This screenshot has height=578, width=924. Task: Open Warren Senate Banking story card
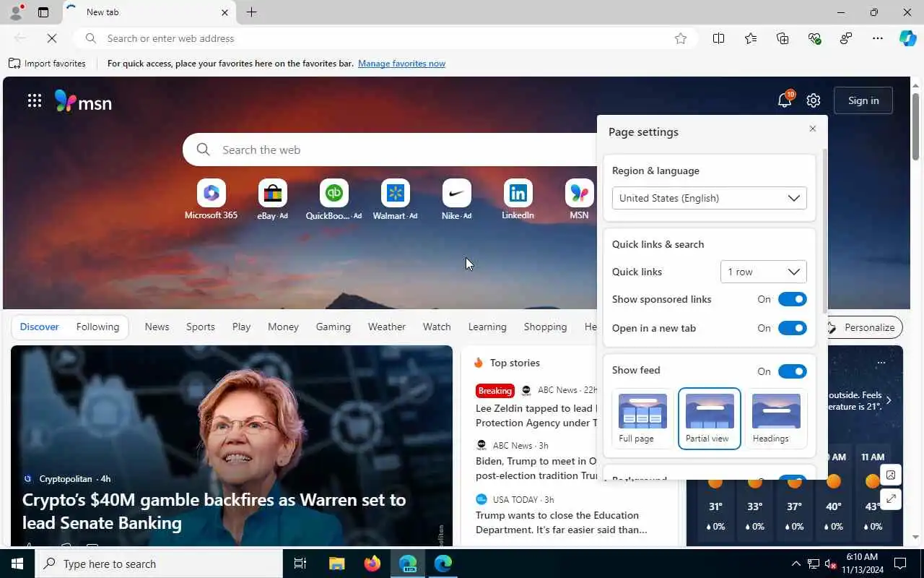click(x=231, y=445)
